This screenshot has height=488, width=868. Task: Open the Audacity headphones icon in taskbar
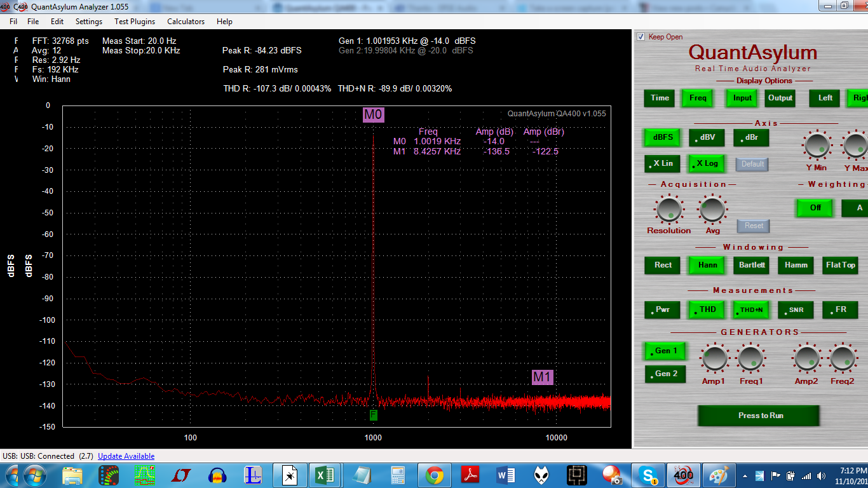click(217, 475)
